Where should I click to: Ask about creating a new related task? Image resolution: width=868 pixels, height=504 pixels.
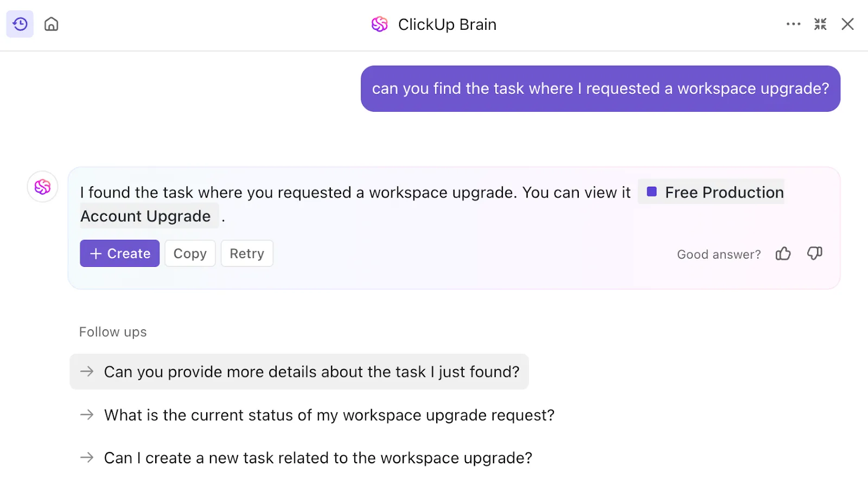click(x=306, y=458)
